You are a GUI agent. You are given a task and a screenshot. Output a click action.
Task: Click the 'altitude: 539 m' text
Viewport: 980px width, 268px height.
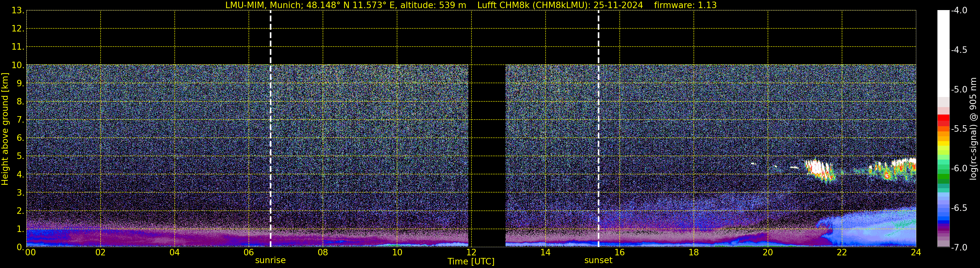point(433,5)
